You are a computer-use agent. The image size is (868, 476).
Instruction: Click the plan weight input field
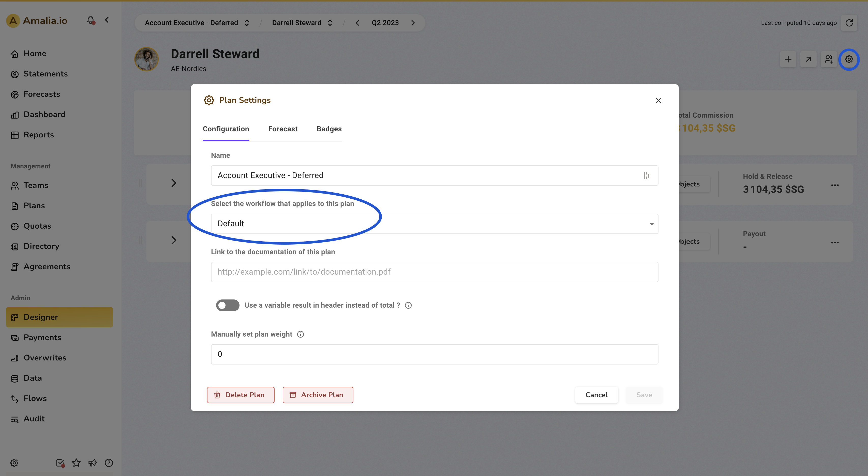[x=434, y=354]
